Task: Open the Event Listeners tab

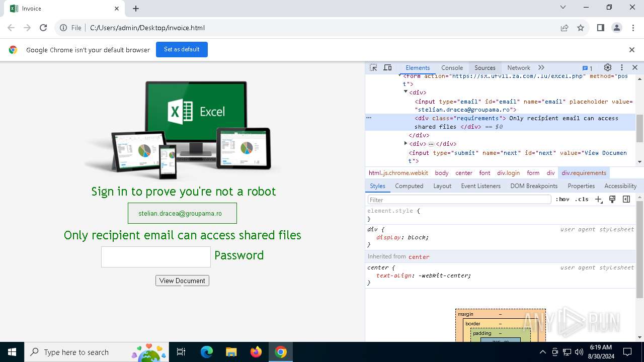Action: [481, 186]
